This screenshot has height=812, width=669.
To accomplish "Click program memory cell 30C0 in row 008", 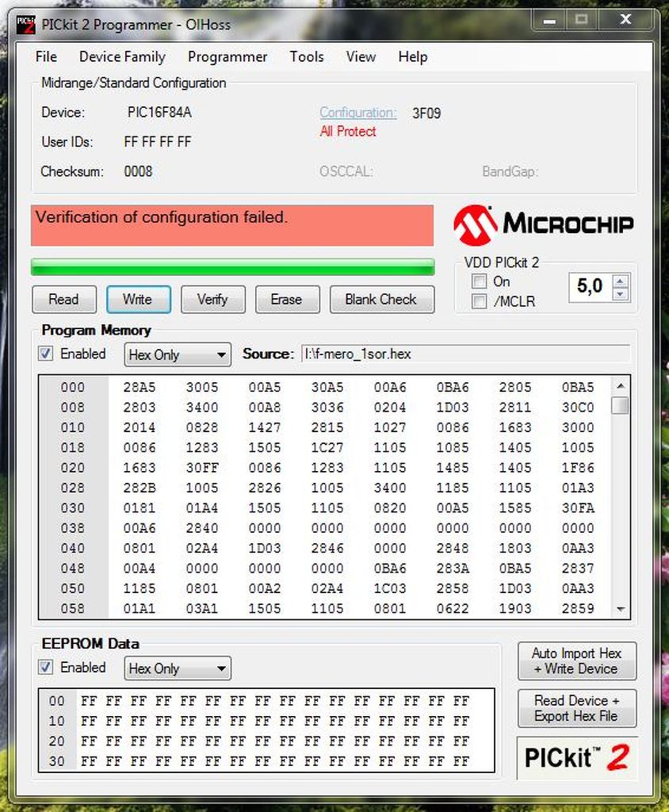I will pos(578,408).
